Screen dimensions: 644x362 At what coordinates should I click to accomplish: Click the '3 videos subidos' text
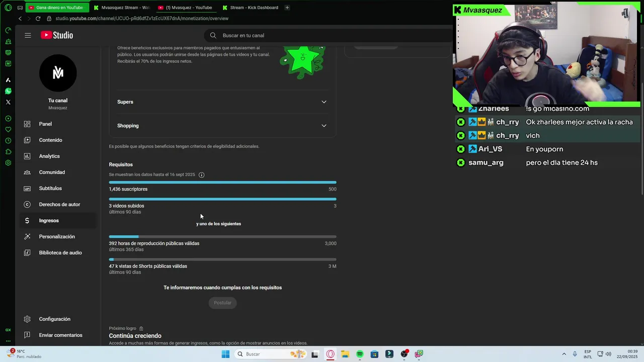tap(127, 206)
